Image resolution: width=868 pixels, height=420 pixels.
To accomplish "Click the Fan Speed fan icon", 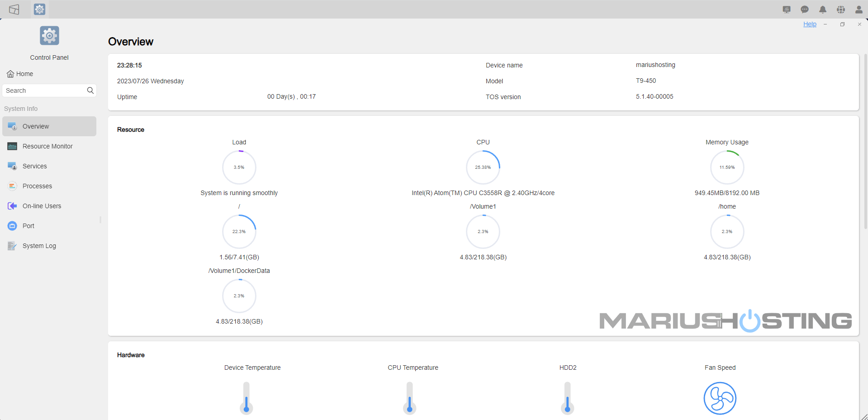I will [x=720, y=398].
